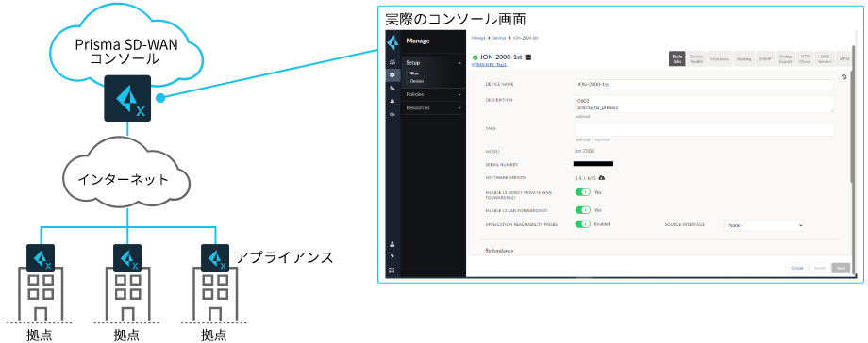Screen dimensions: 868x343
Task: Click the Revert button
Action: coord(820,268)
